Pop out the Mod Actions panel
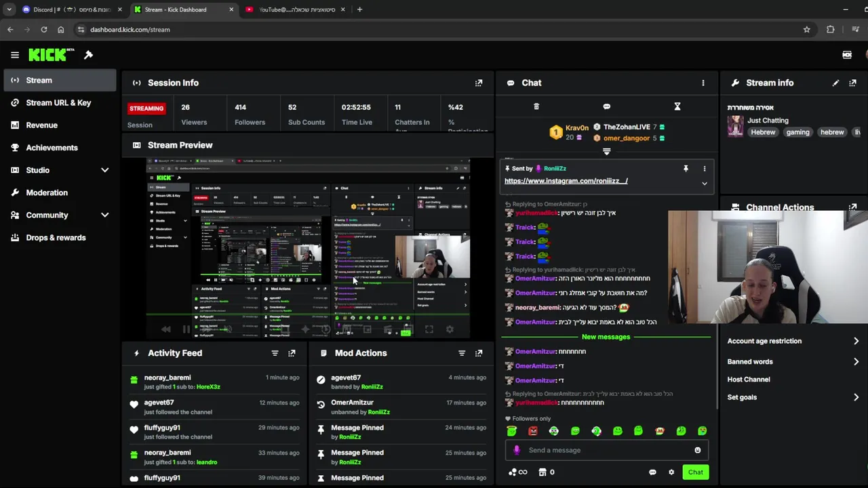The image size is (868, 488). click(x=479, y=353)
